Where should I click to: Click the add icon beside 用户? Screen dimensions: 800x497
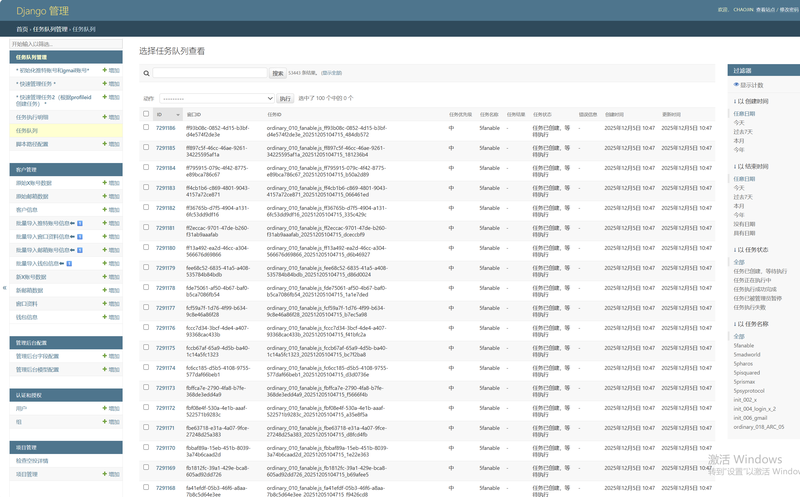(x=104, y=409)
